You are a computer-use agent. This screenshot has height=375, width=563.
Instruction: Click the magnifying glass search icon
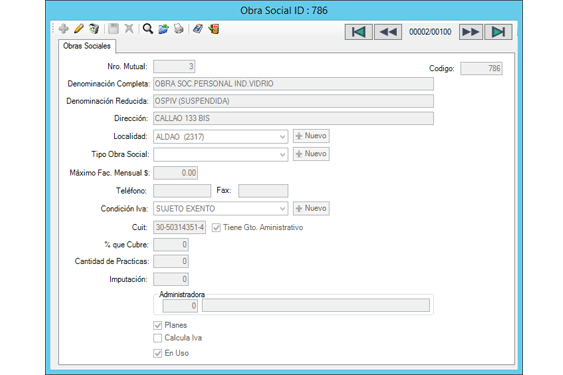point(148,29)
